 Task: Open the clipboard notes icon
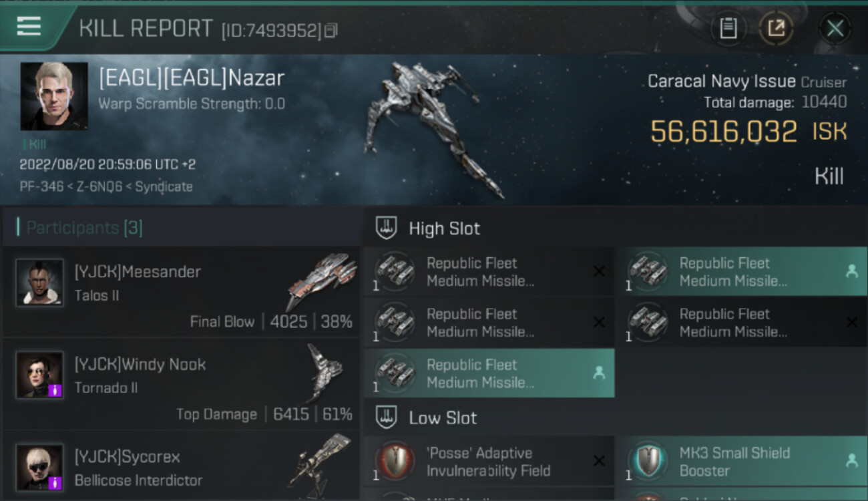[728, 28]
